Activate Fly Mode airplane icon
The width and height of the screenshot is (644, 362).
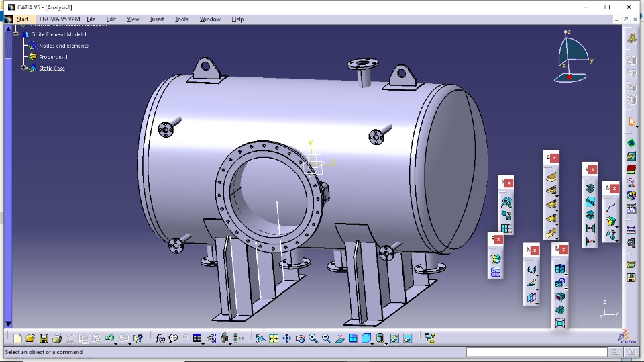[x=260, y=338]
